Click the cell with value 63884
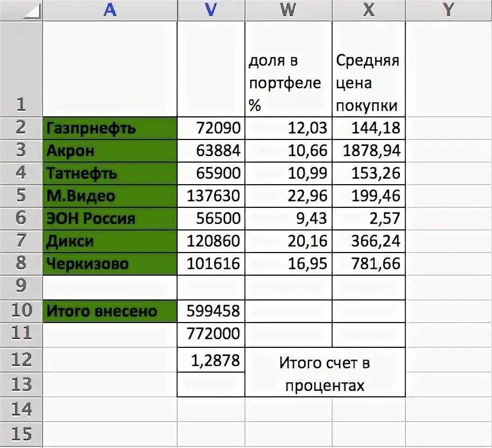The image size is (492, 448). tap(211, 151)
